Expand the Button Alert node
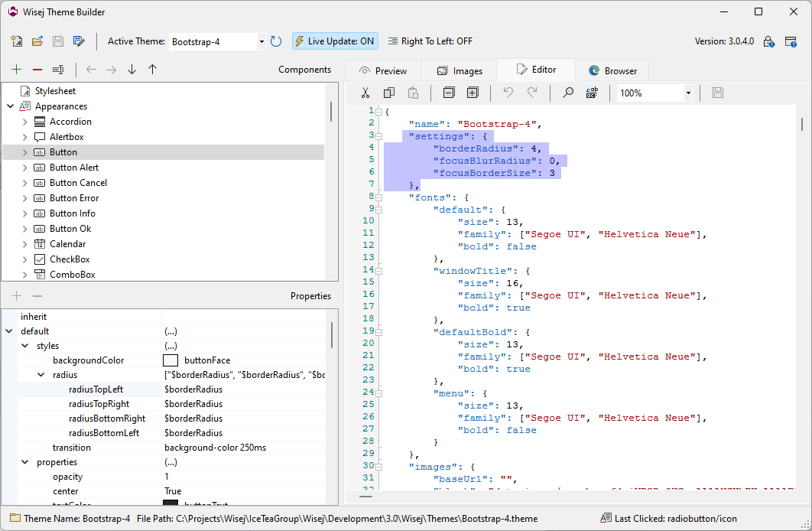The image size is (812, 531). click(x=25, y=168)
